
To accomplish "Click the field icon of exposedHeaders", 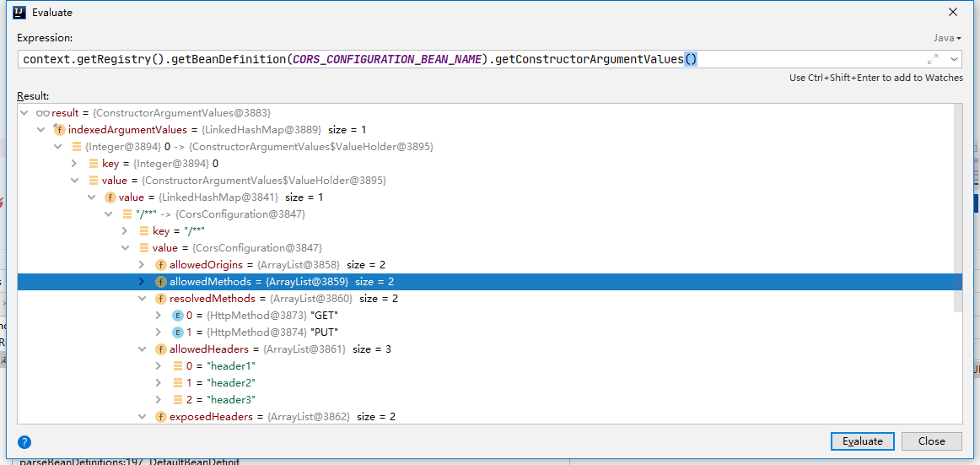I will coord(160,416).
